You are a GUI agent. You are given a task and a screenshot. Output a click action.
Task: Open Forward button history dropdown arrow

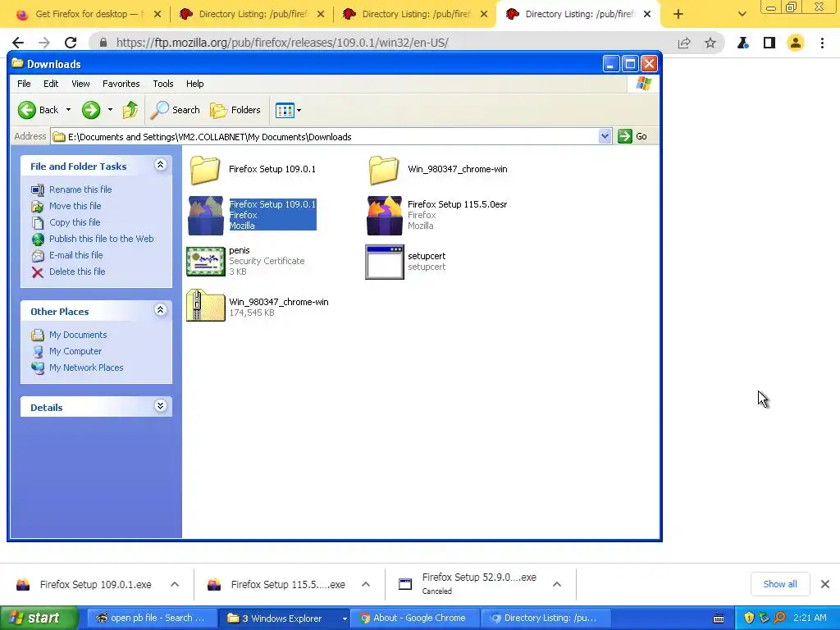(111, 110)
